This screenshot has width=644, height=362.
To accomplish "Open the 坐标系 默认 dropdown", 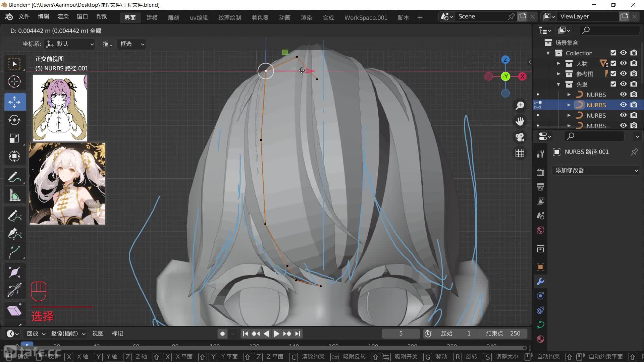I will 70,44.
